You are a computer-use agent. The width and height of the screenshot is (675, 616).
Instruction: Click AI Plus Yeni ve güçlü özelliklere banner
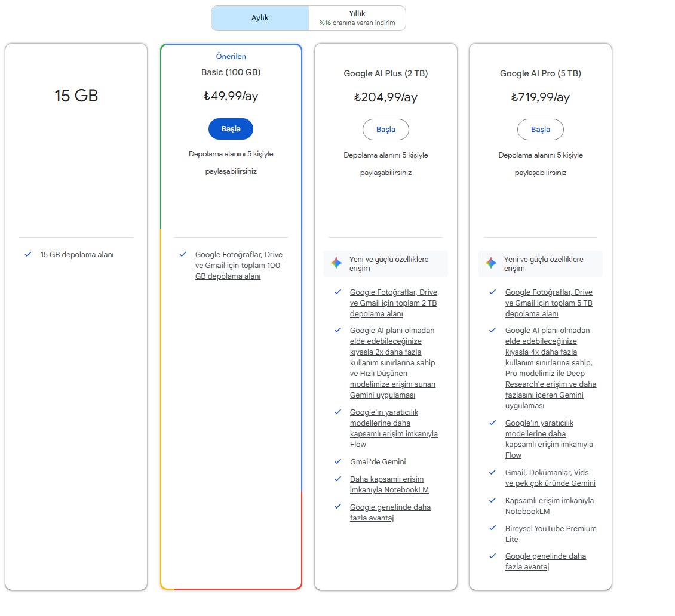click(386, 264)
